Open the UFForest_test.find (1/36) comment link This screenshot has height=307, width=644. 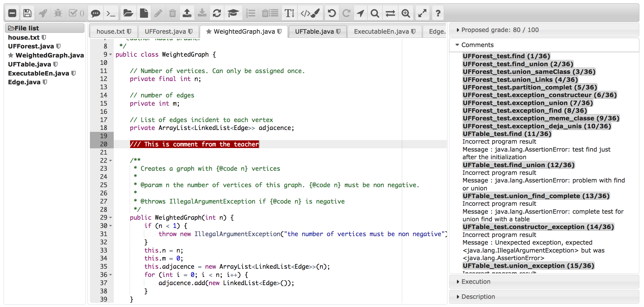(x=506, y=56)
